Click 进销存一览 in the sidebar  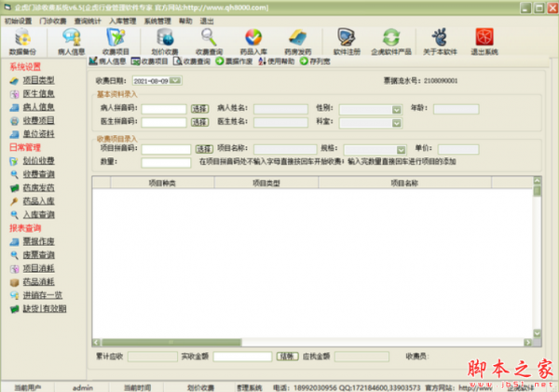(x=43, y=295)
